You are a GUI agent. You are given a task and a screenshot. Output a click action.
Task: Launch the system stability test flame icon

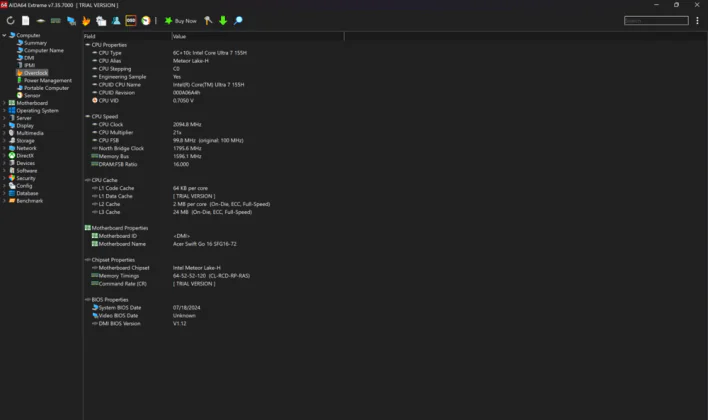[x=86, y=21]
